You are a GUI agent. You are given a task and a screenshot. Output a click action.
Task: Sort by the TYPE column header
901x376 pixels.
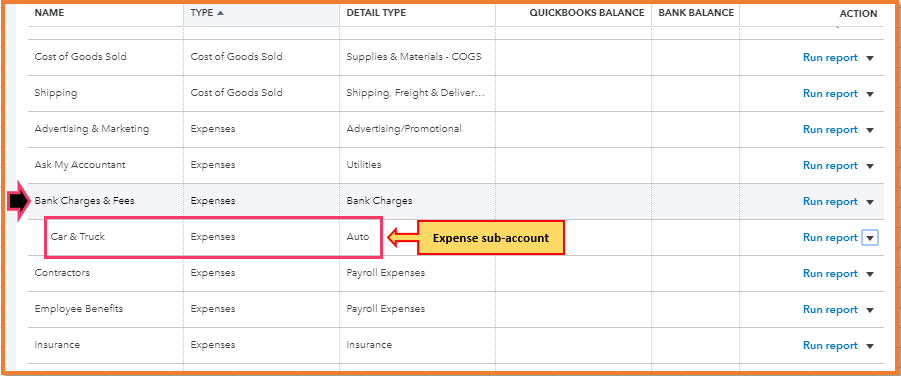207,13
